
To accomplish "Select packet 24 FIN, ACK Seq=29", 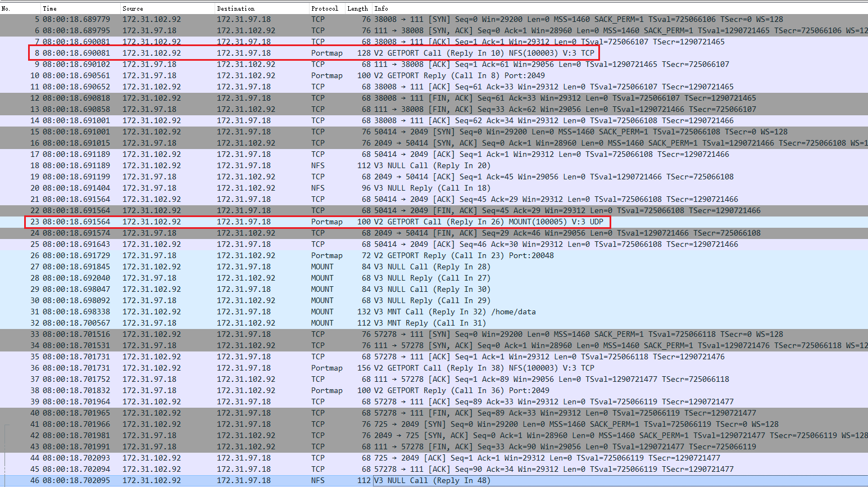I will coord(434,233).
